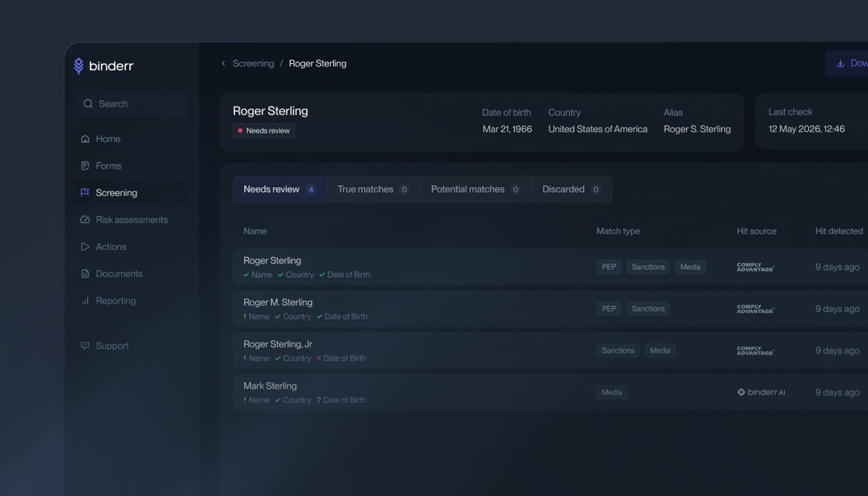Click warning mark beside Name, Roger M. Sterling
868x496 pixels.
tap(246, 316)
